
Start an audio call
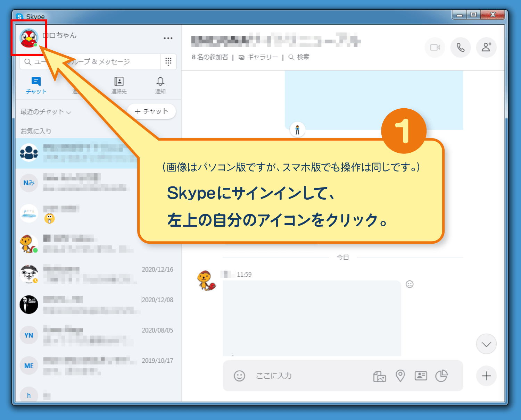tap(461, 47)
